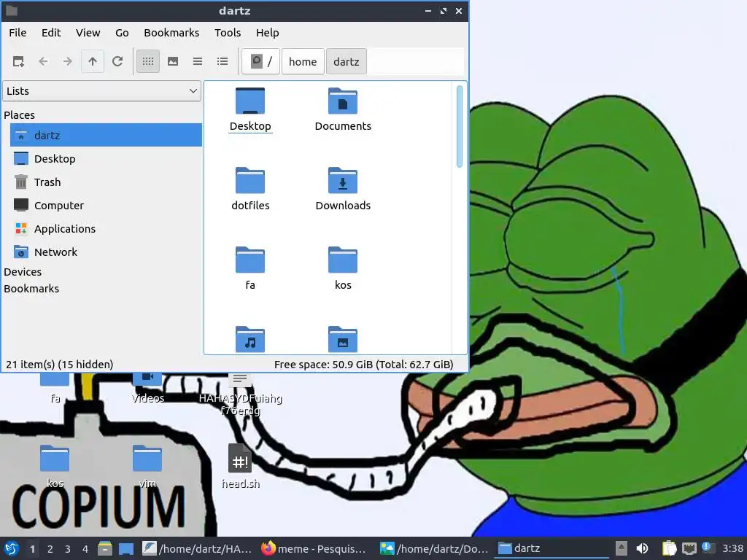Click the path bar empty input area

tap(415, 61)
